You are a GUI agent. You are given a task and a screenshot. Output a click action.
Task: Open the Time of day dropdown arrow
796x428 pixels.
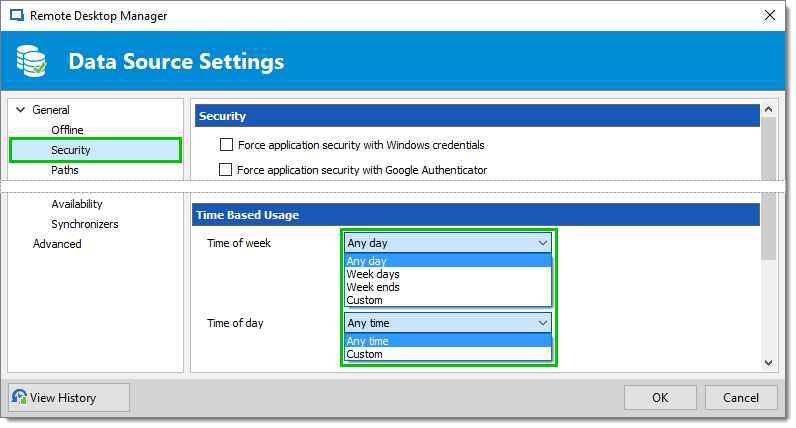click(543, 323)
